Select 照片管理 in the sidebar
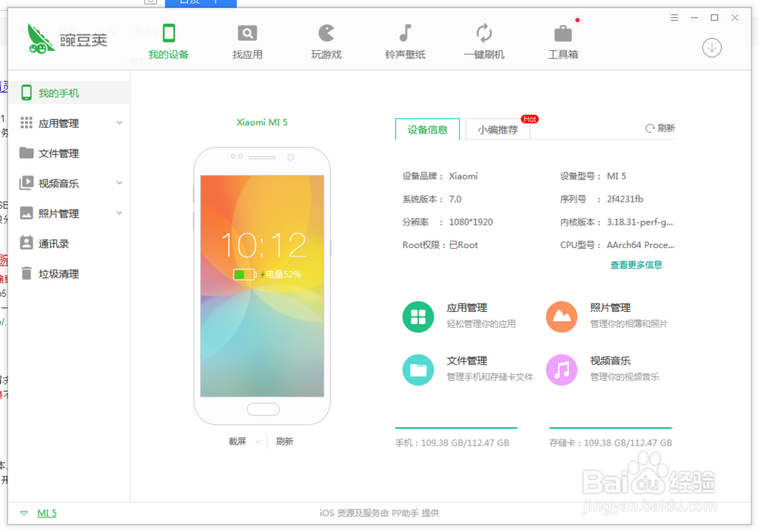The height and width of the screenshot is (532, 759). pos(69,213)
